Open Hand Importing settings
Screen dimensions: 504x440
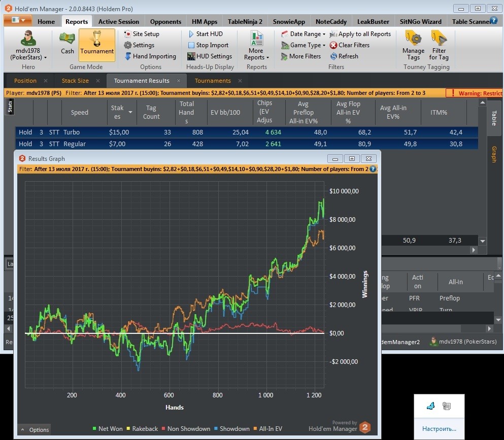click(150, 56)
